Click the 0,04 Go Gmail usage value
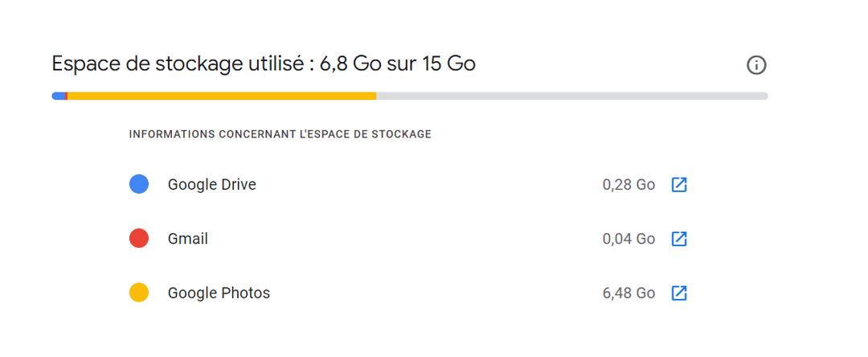 click(628, 239)
